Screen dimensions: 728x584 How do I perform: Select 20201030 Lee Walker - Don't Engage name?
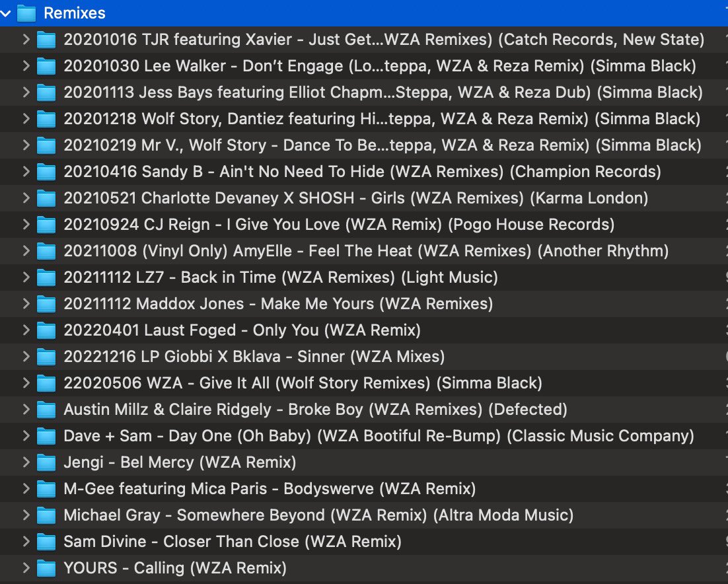tap(380, 66)
